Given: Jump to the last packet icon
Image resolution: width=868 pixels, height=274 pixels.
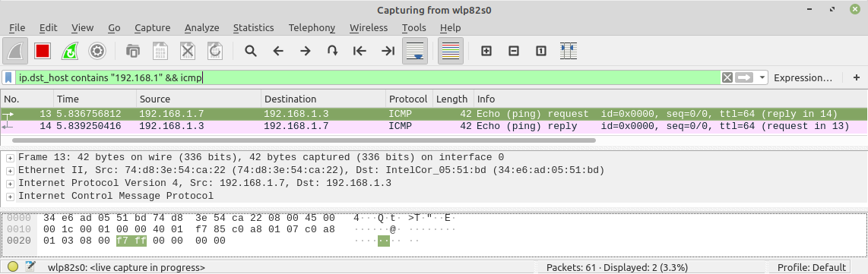Looking at the screenshot, I should pos(388,52).
